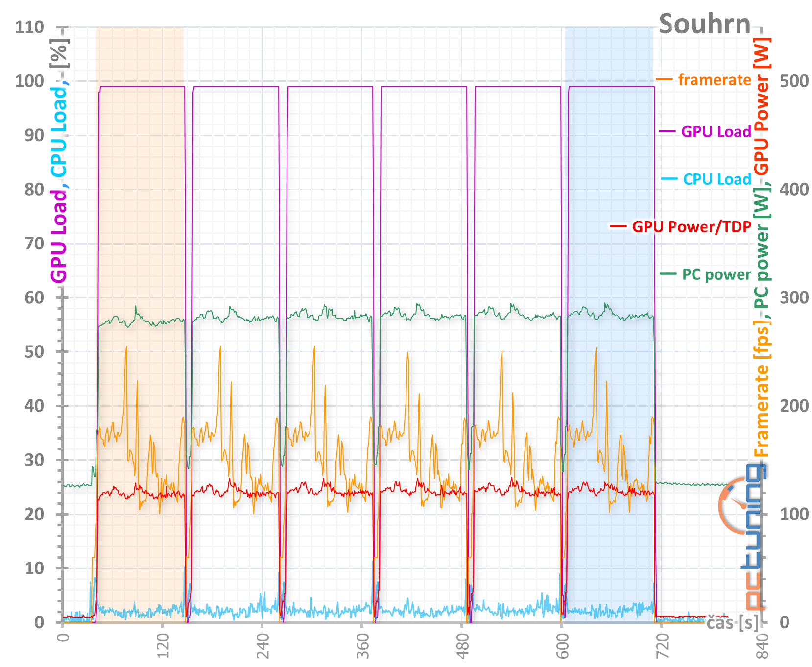This screenshot has height=667, width=812.
Task: Click the "PC power" legend label
Action: tap(716, 274)
